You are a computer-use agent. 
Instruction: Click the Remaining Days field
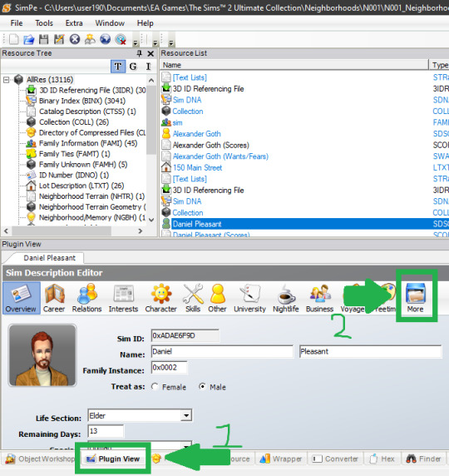click(106, 431)
